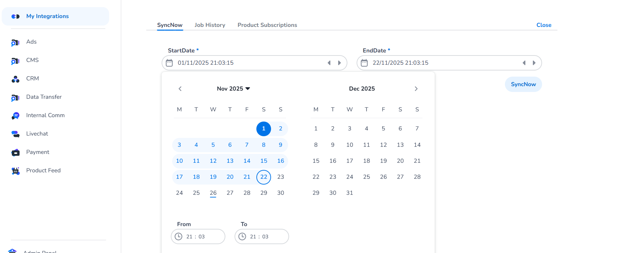The height and width of the screenshot is (253, 644).
Task: Click the Internal Comm chat icon
Action: tap(15, 116)
